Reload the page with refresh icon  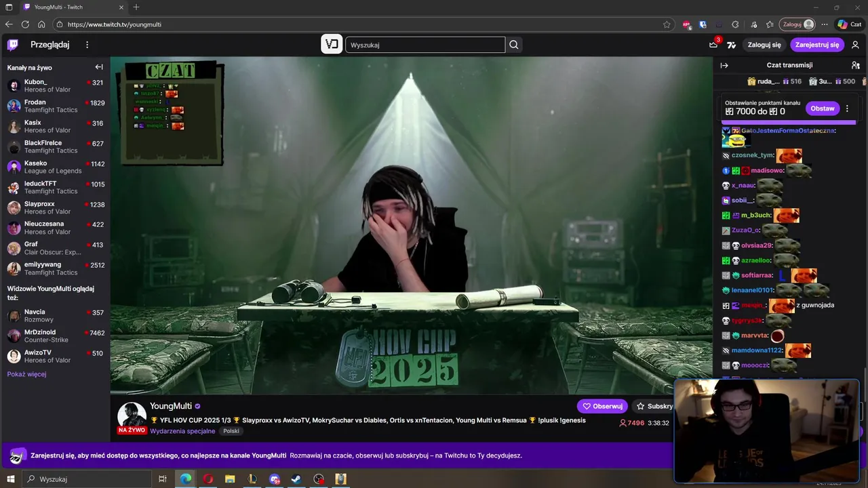25,24
